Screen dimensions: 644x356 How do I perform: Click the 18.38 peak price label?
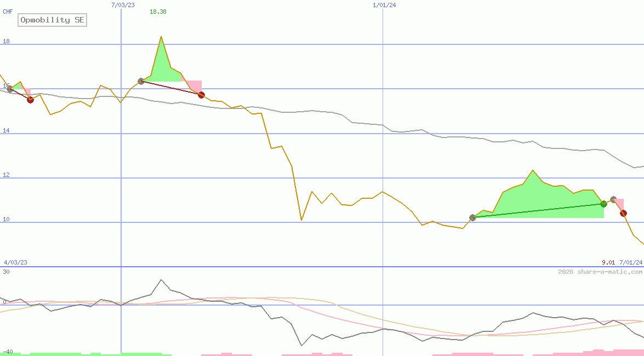point(158,12)
